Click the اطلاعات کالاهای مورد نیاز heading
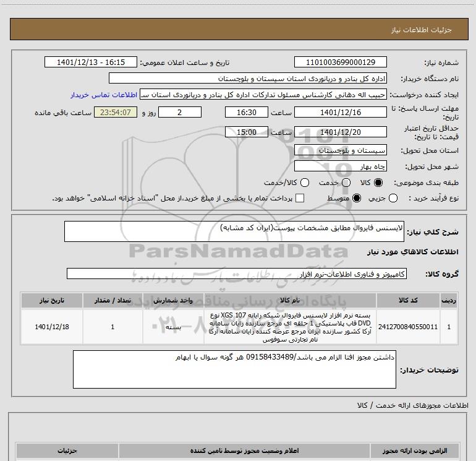This screenshot has width=476, height=461. point(413,252)
